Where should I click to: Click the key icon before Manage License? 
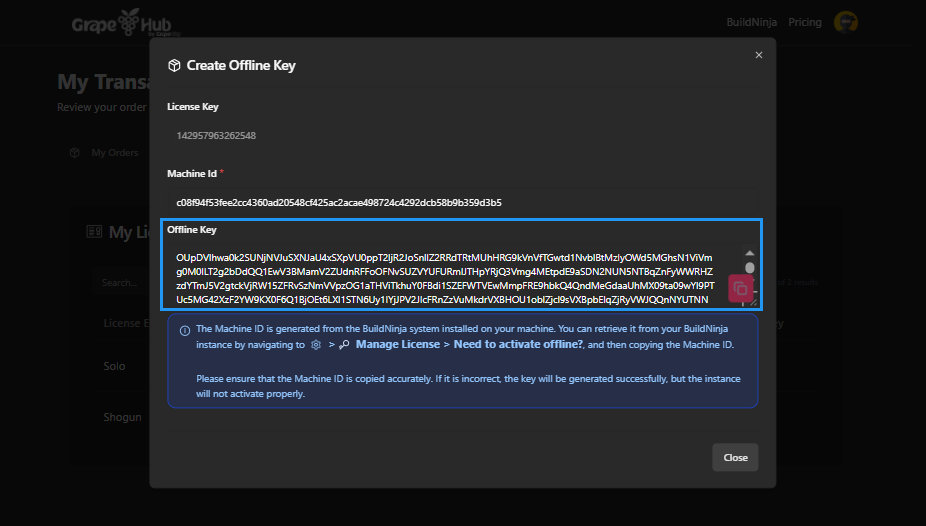[344, 345]
